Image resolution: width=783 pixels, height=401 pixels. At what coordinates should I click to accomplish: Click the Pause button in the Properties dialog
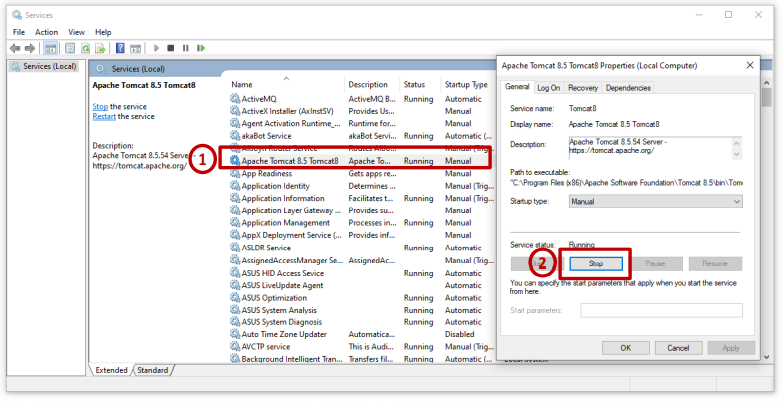[x=655, y=264]
